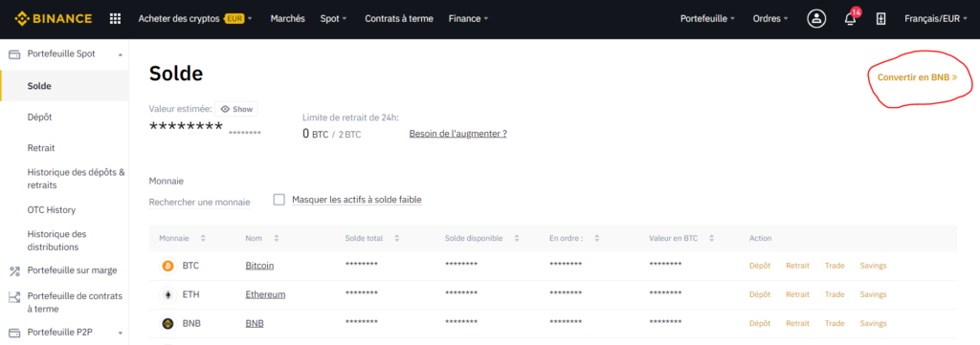Click the Portefeuille Spot wallet icon
Image resolution: width=980 pixels, height=345 pixels.
14,54
